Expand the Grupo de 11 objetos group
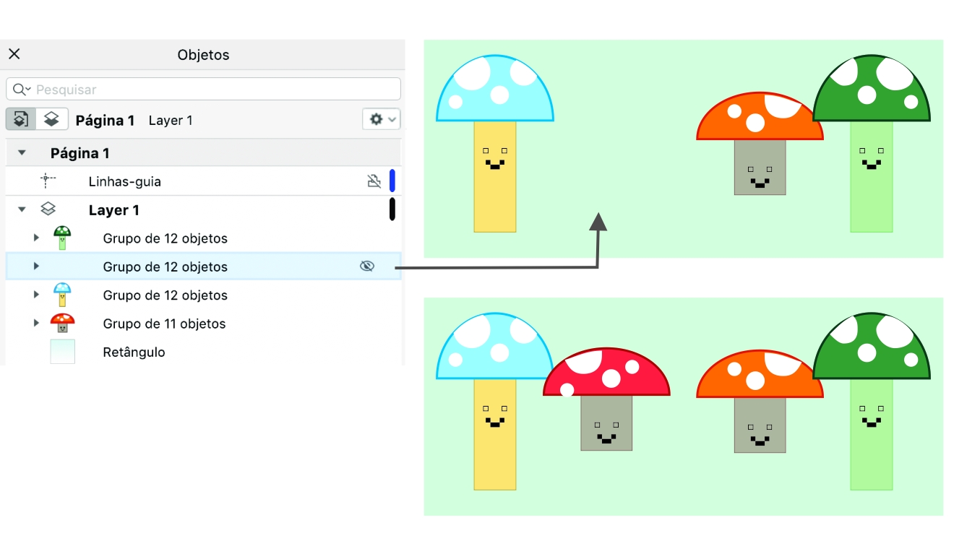This screenshot has width=980, height=546. pos(36,324)
